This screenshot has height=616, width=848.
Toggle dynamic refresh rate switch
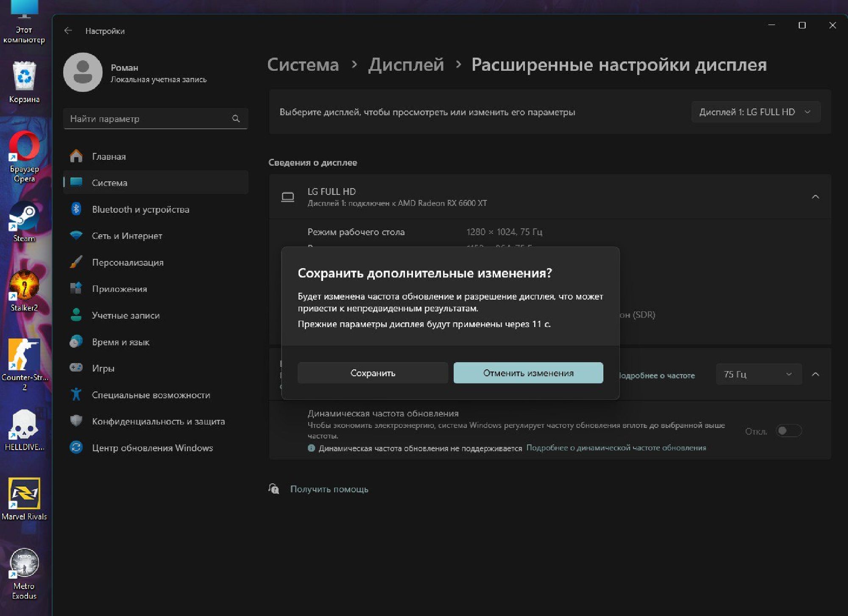pyautogui.click(x=788, y=431)
